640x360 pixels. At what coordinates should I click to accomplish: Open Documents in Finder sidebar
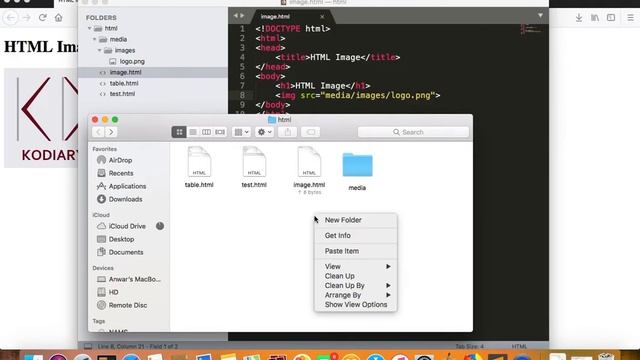[120, 252]
